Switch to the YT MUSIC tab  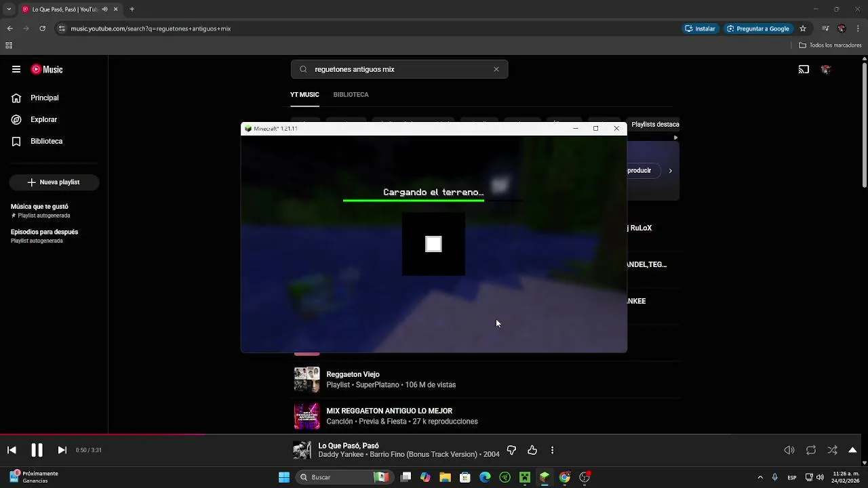click(x=304, y=94)
